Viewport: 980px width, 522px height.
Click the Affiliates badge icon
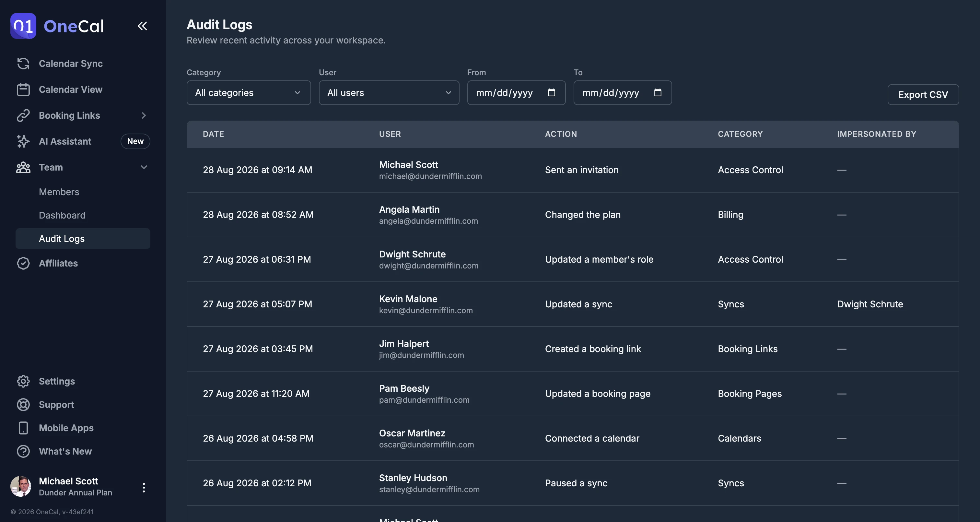pyautogui.click(x=23, y=263)
